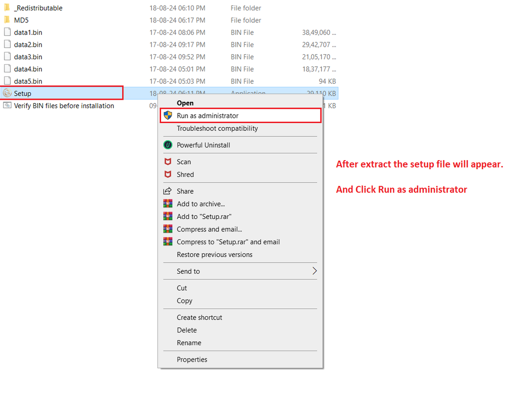
Task: Click date 17-08-24 08:06 PM of data1.bin
Action: (177, 32)
